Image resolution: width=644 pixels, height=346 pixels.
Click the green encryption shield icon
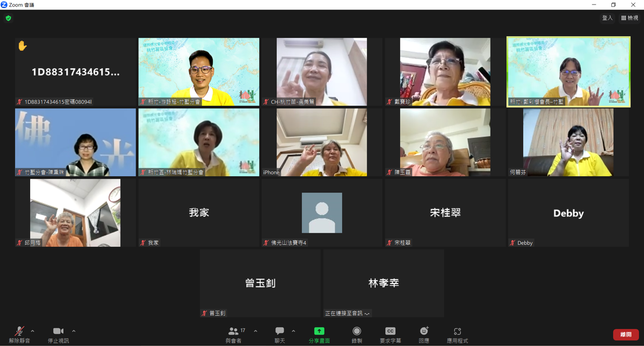[x=8, y=18]
